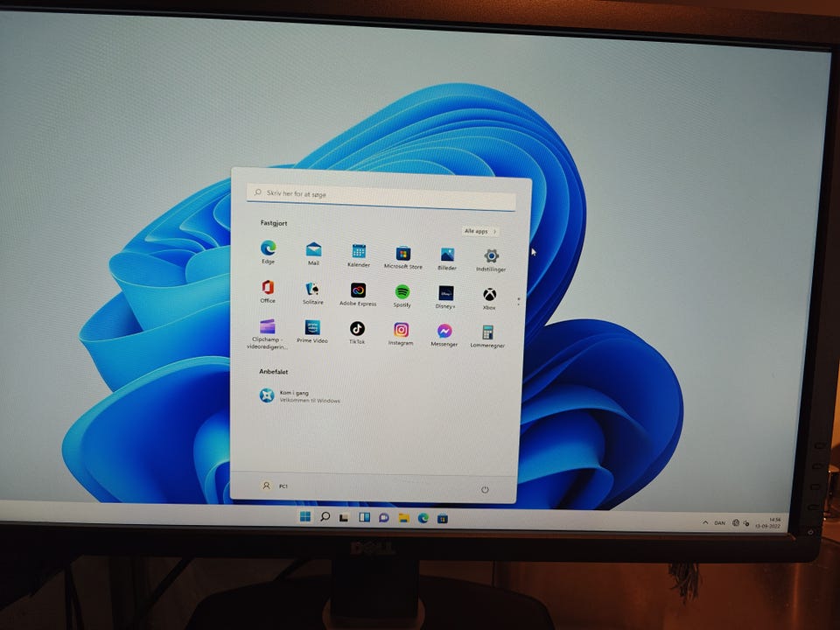Click the 'Anbefalet' heading

point(274,371)
